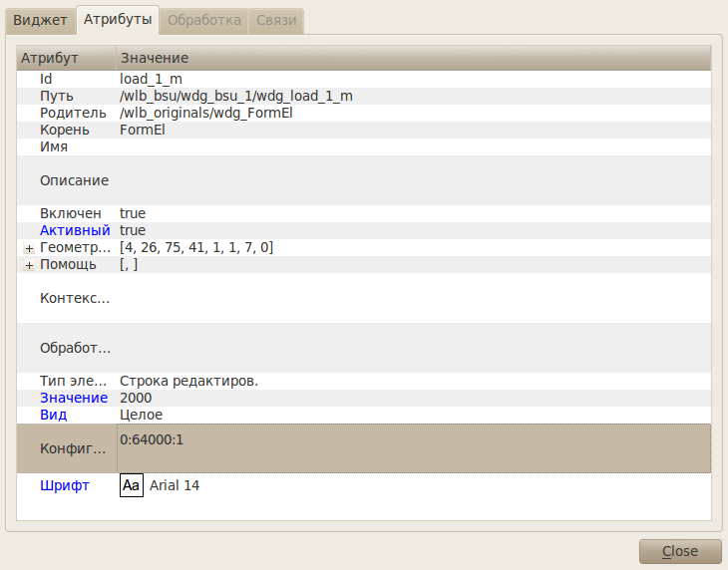Click the Описание attribute row
This screenshot has width=728, height=570.
[74, 180]
